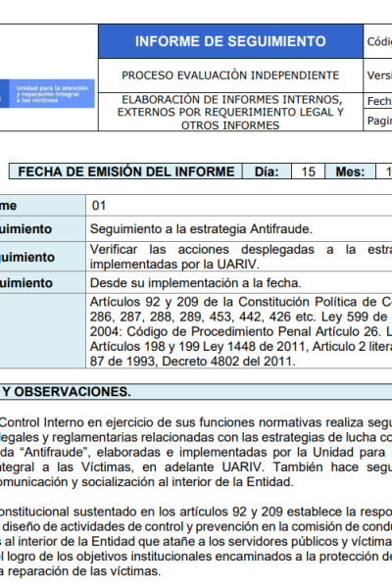The width and height of the screenshot is (392, 588).
Task: Select the ELABORACIÓN DE INFORMES INTERNOS text
Action: [x=230, y=112]
